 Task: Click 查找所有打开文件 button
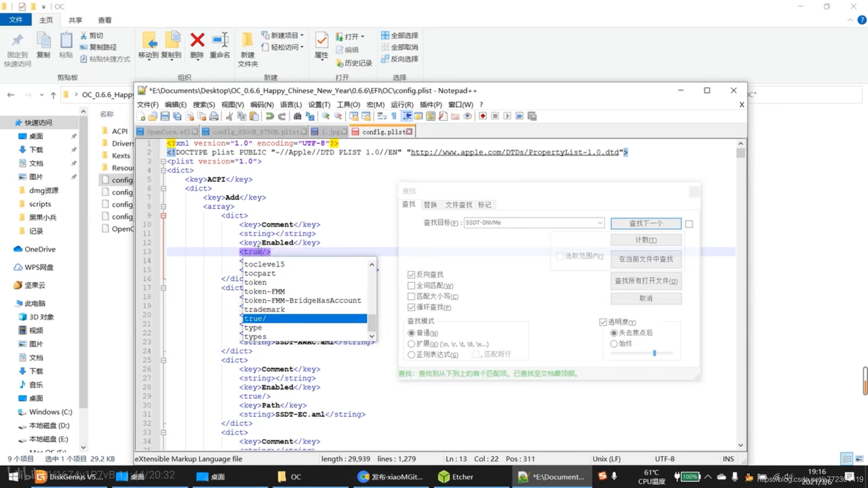646,281
